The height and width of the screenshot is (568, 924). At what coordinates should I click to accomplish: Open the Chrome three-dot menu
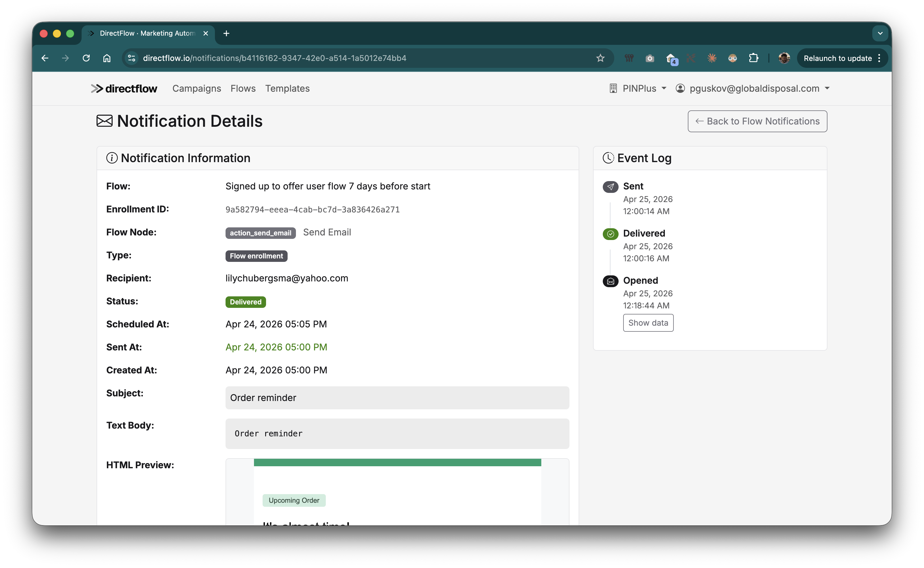click(879, 58)
